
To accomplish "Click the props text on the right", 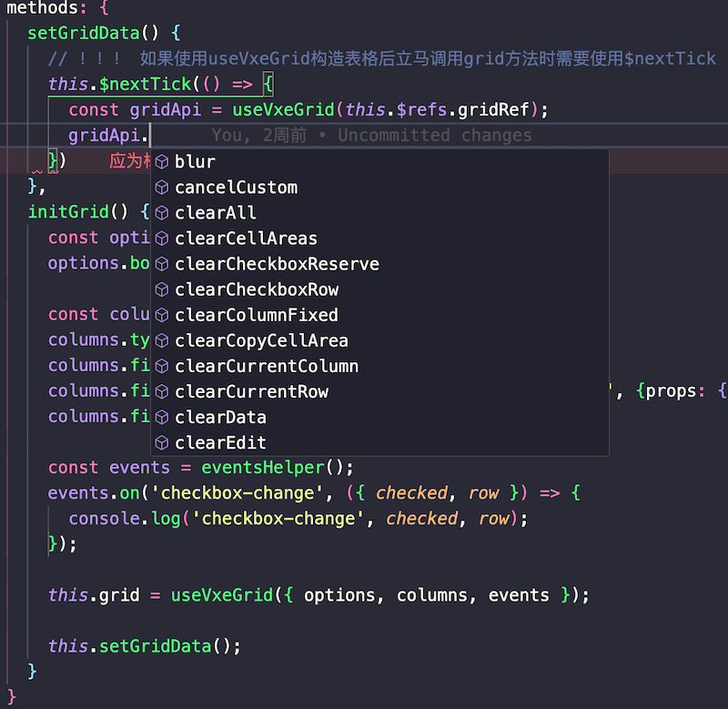I will click(x=671, y=391).
